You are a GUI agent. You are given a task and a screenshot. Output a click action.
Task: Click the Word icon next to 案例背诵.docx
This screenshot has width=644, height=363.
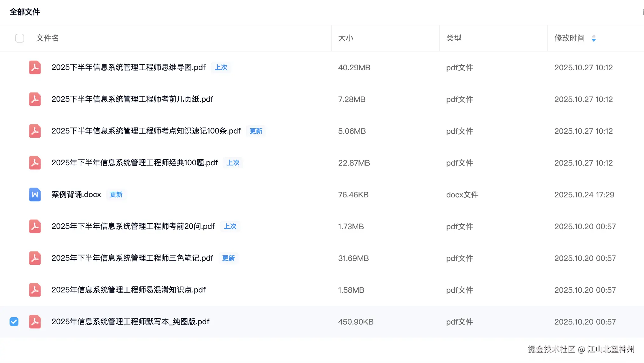click(x=35, y=195)
